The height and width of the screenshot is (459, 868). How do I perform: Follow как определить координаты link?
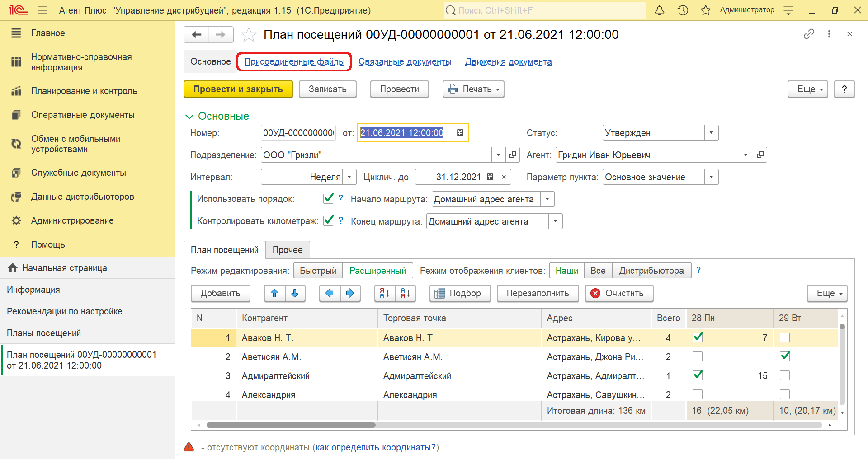pyautogui.click(x=376, y=447)
